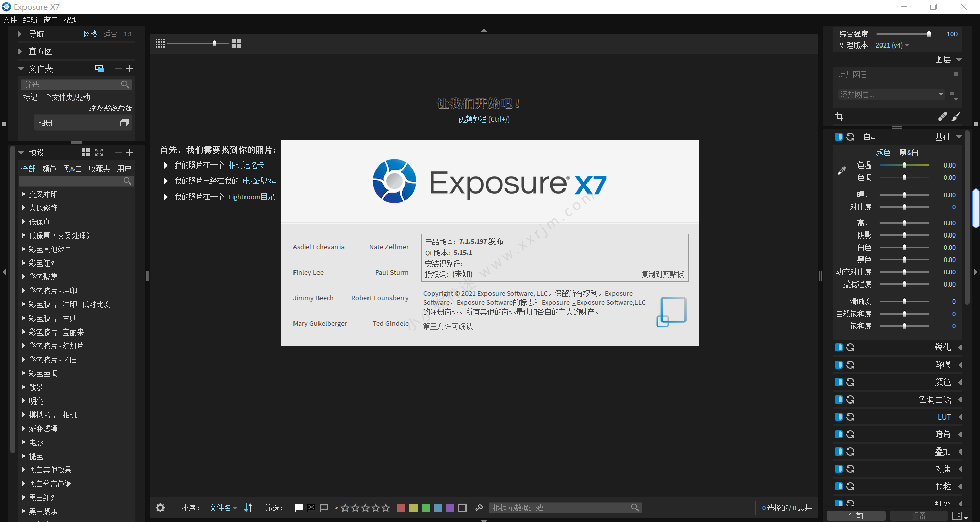Reset the 锐化 panel with its refresh icon

[850, 347]
